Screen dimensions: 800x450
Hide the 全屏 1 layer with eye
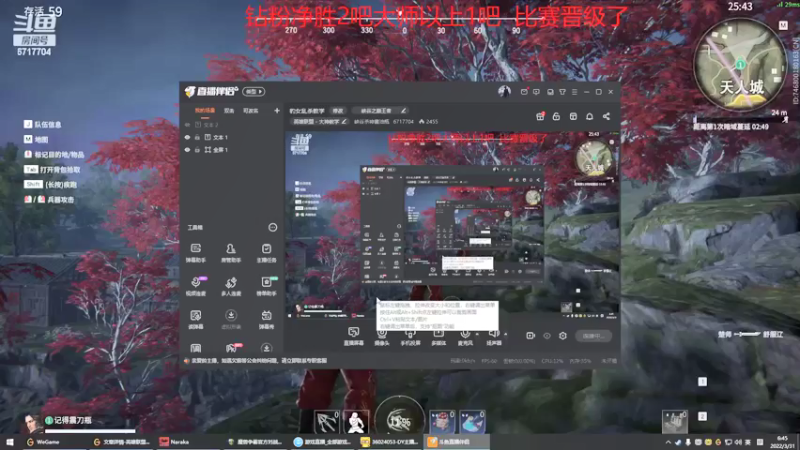(x=187, y=150)
